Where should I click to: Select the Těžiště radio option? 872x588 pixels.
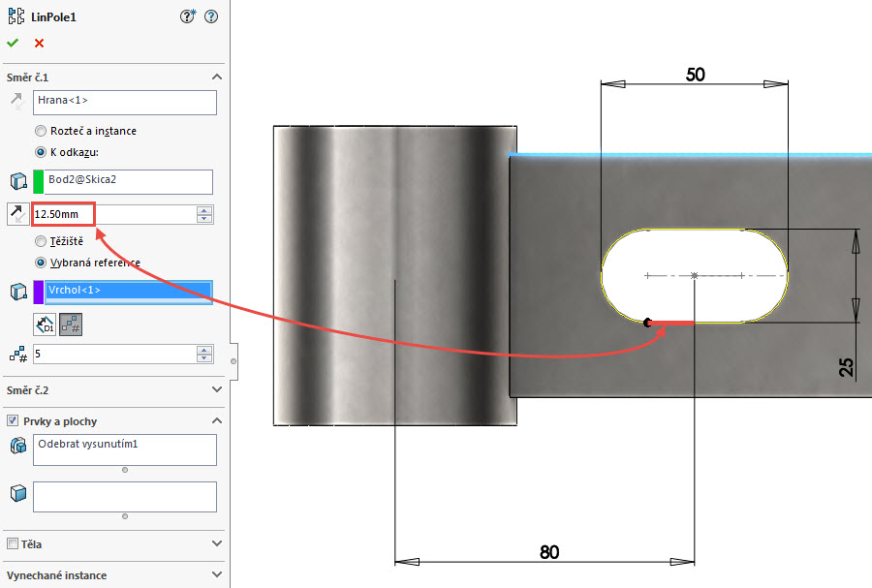point(40,241)
